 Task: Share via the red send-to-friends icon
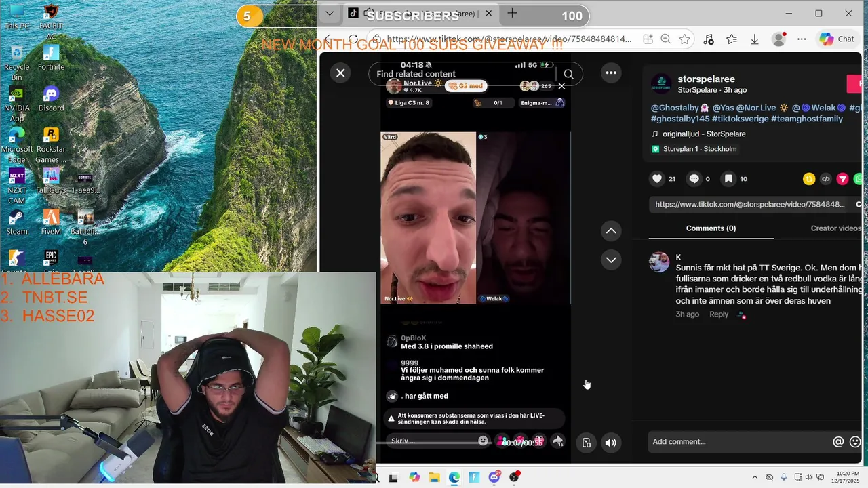pyautogui.click(x=842, y=179)
